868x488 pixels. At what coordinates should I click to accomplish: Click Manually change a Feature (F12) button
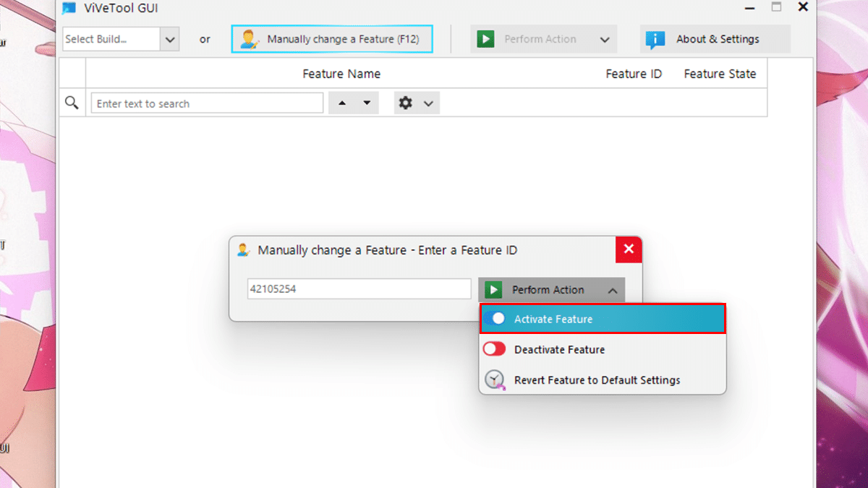pyautogui.click(x=332, y=39)
